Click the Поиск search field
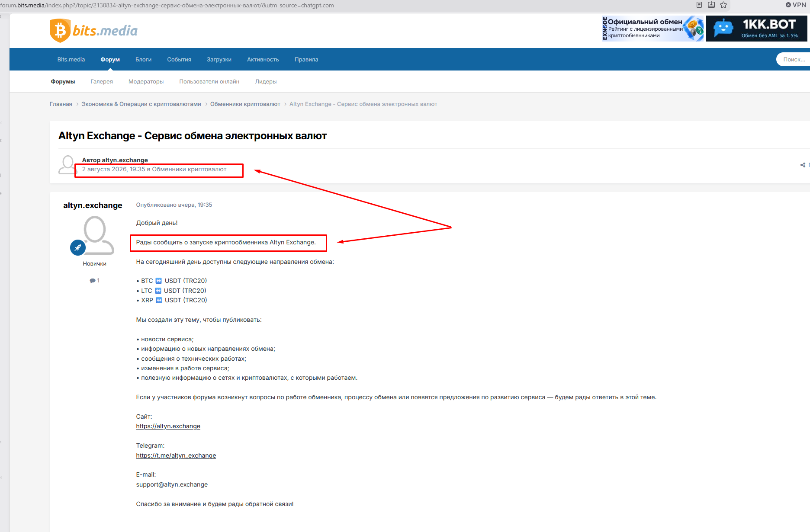Screen dimensions: 810x532 793,60
